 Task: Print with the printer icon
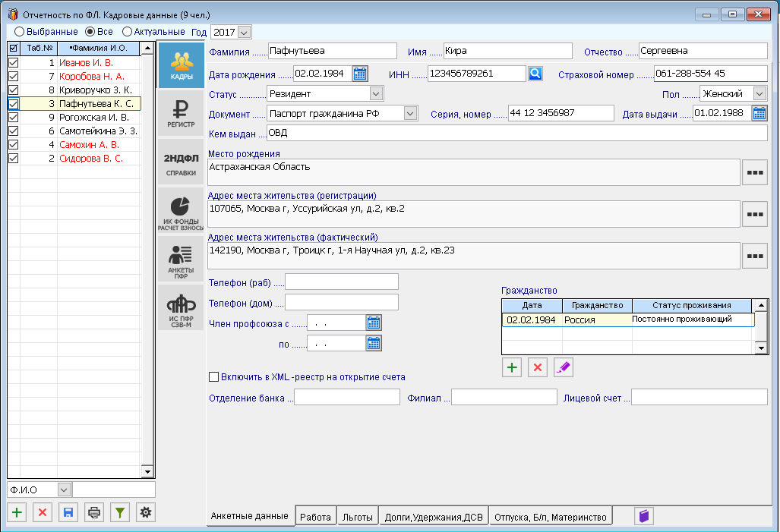[x=94, y=512]
